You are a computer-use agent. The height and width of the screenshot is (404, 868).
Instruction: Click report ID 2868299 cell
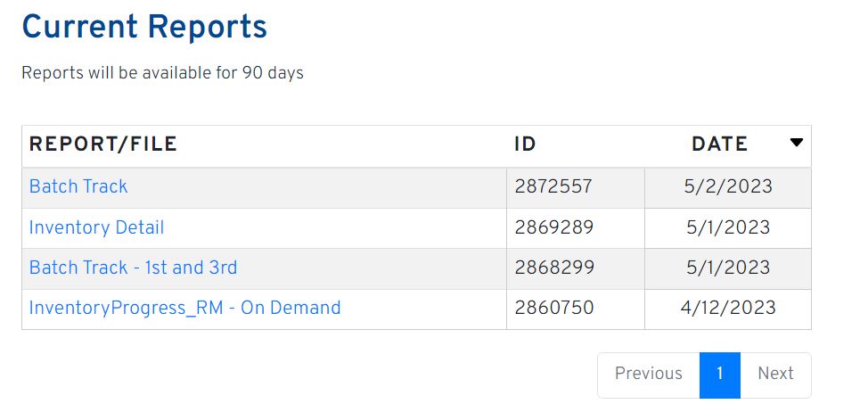click(x=553, y=268)
